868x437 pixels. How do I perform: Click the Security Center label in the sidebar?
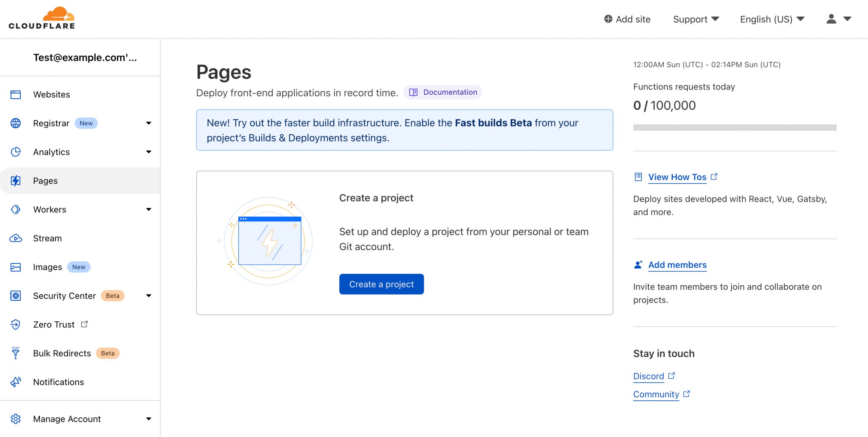click(64, 296)
